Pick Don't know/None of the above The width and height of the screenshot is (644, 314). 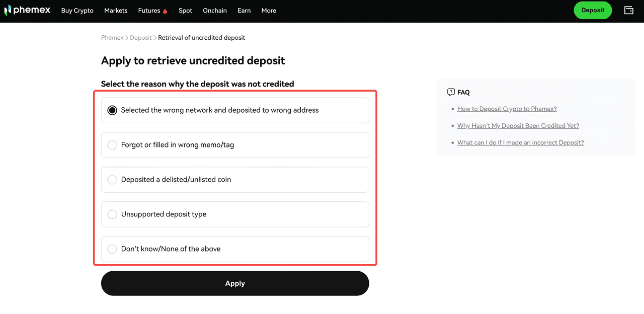pyautogui.click(x=112, y=249)
